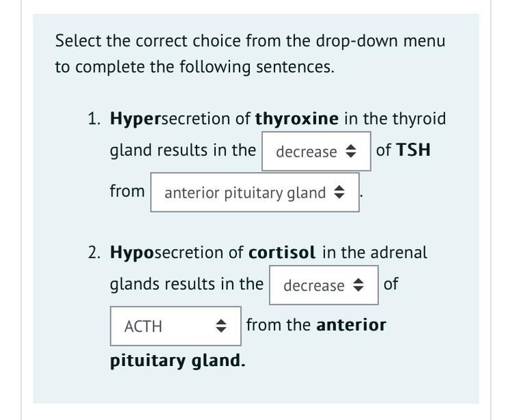512x420 pixels.
Task: Click the arrows icon beside thyroxine sentence's decrease
Action: click(351, 152)
